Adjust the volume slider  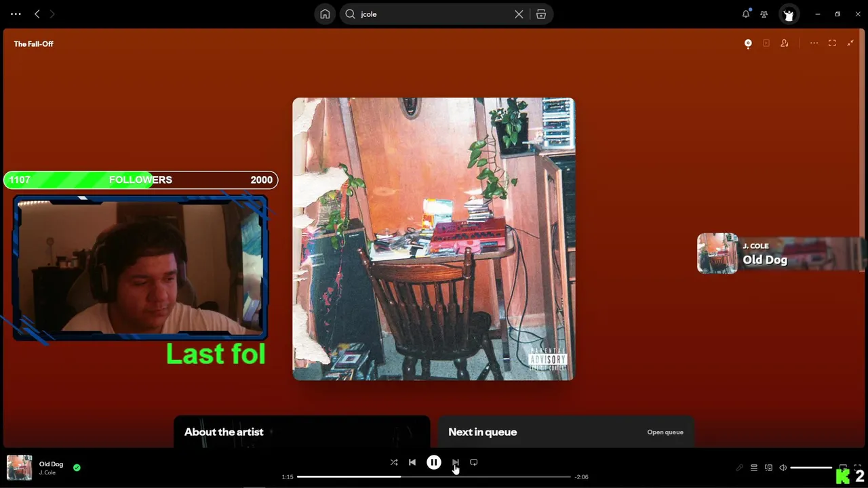(x=811, y=468)
